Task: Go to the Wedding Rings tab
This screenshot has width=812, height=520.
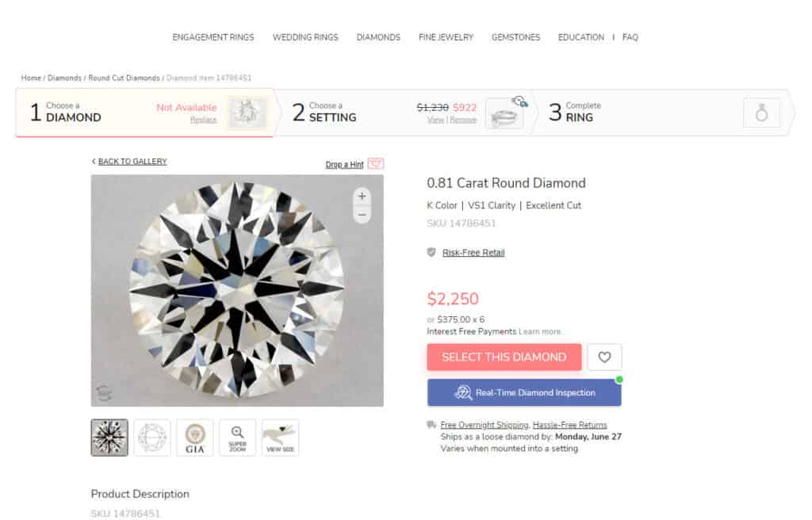Action: click(x=305, y=37)
